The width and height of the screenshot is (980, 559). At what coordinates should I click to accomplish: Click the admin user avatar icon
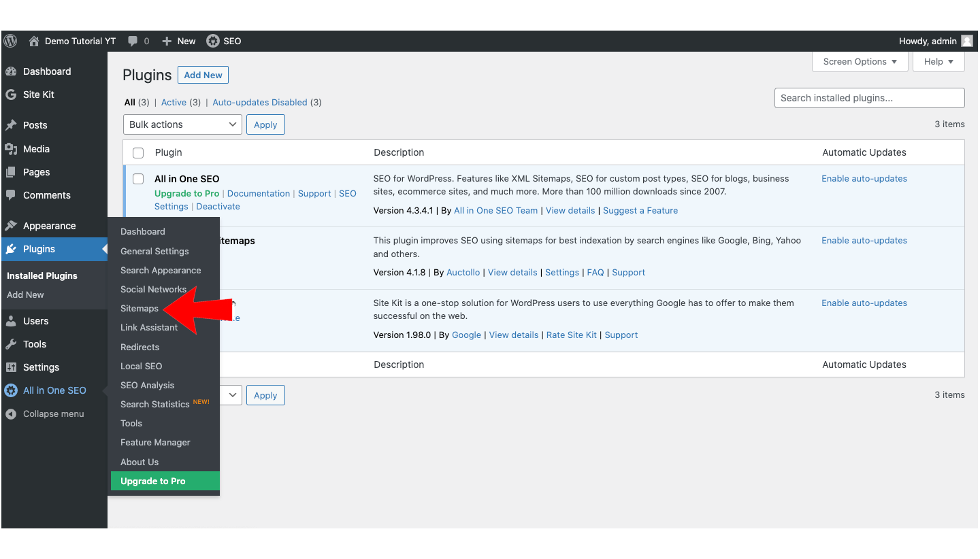click(x=966, y=41)
